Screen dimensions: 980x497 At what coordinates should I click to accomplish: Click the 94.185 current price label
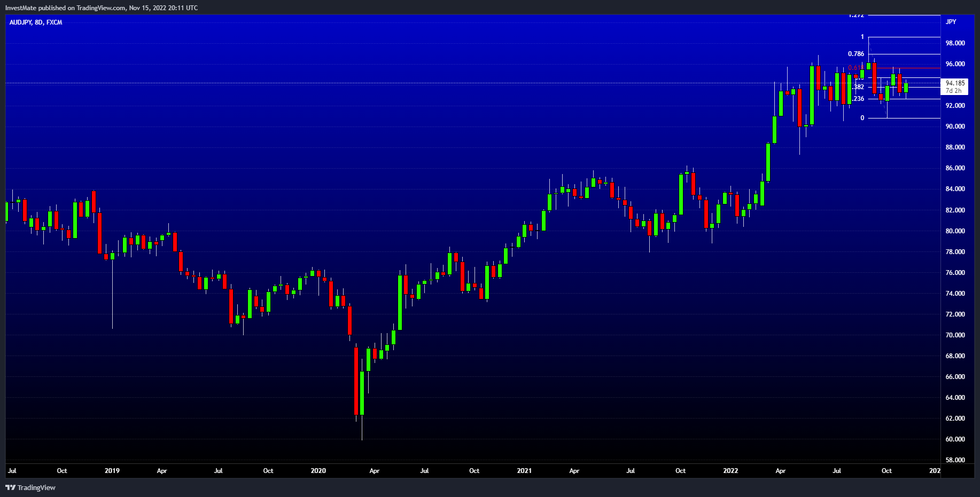(955, 83)
